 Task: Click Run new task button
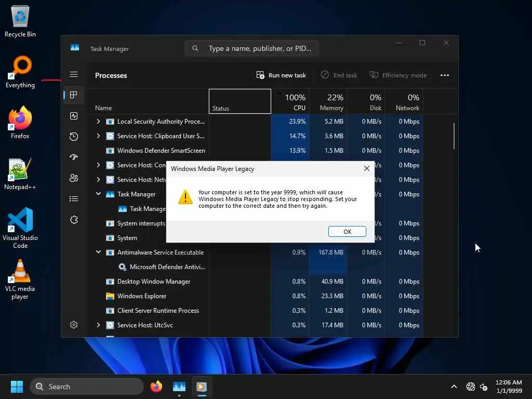pyautogui.click(x=281, y=75)
